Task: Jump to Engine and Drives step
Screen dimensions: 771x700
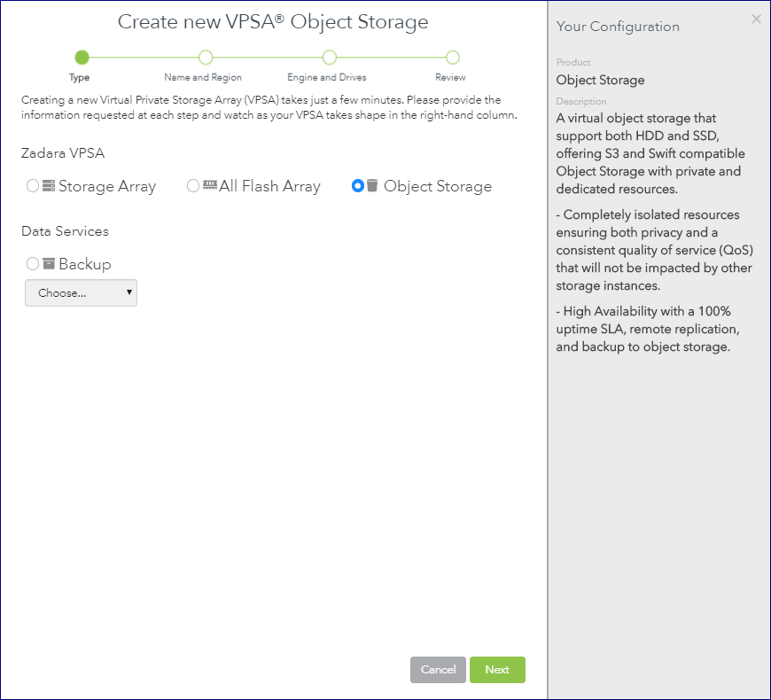Action: (x=330, y=58)
